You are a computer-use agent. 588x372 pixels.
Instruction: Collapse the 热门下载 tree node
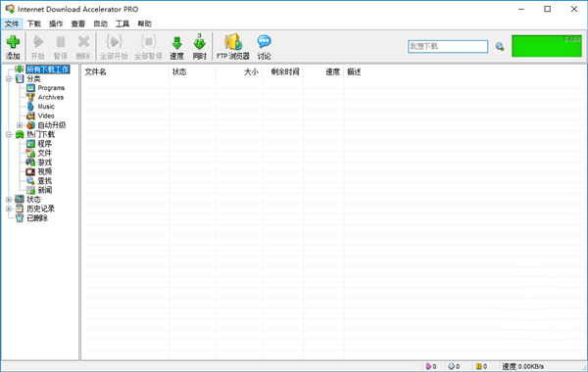click(x=8, y=134)
